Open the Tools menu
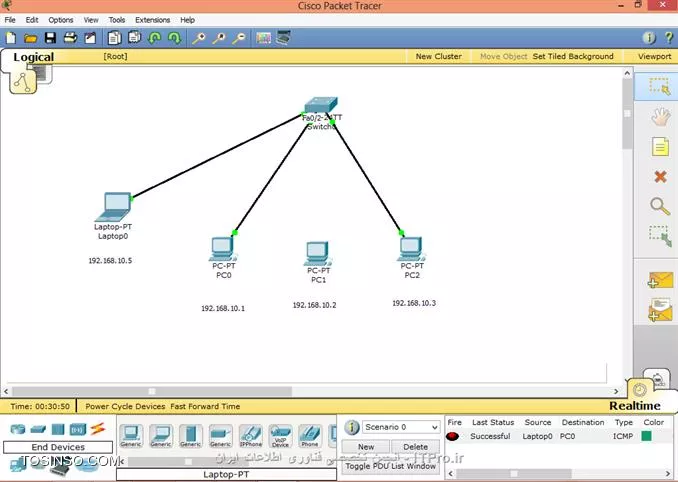678x482 pixels. 117,20
